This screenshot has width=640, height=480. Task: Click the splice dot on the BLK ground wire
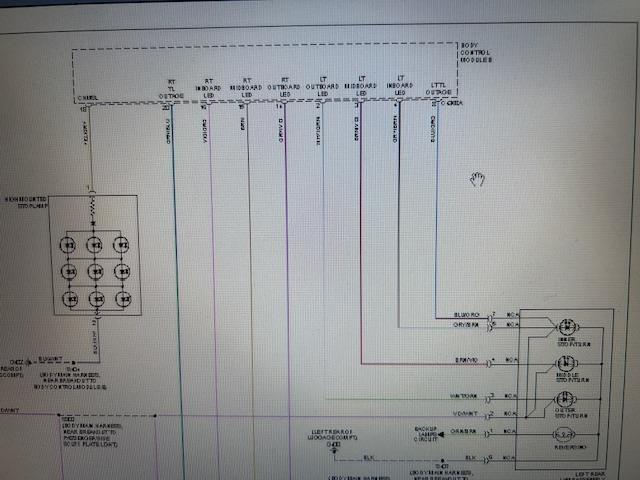click(442, 461)
